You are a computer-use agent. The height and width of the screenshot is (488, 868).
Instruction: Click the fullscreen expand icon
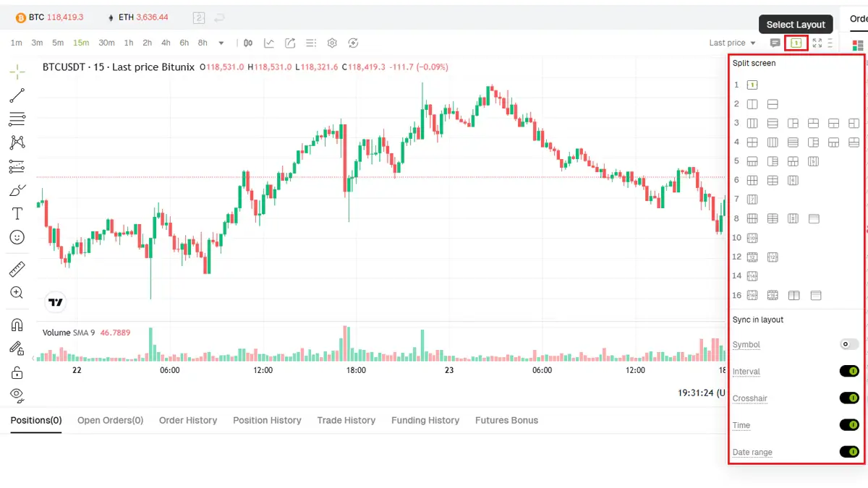817,43
